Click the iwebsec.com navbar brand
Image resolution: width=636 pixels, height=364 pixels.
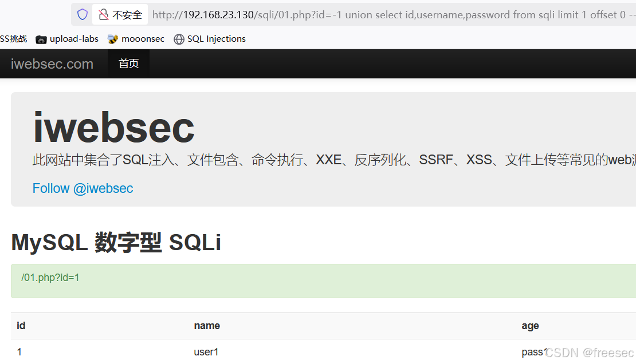click(52, 64)
